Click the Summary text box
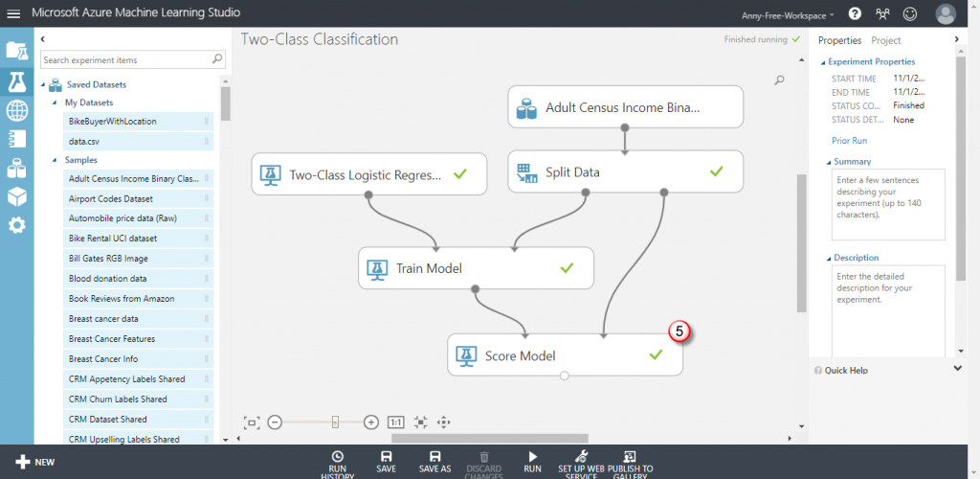The image size is (980, 479). pos(888,204)
